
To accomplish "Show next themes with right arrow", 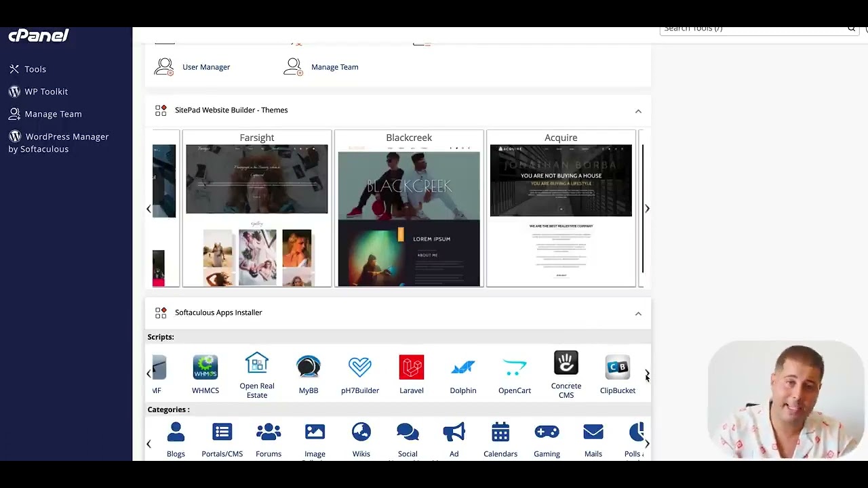I will 647,209.
